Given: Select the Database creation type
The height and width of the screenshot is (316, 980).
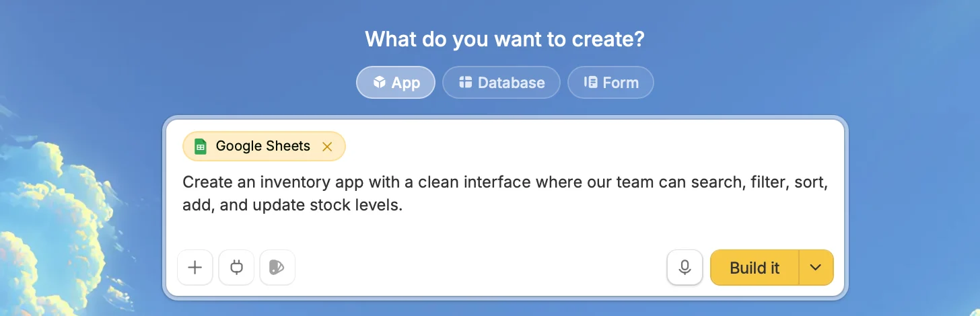Looking at the screenshot, I should pyautogui.click(x=501, y=83).
